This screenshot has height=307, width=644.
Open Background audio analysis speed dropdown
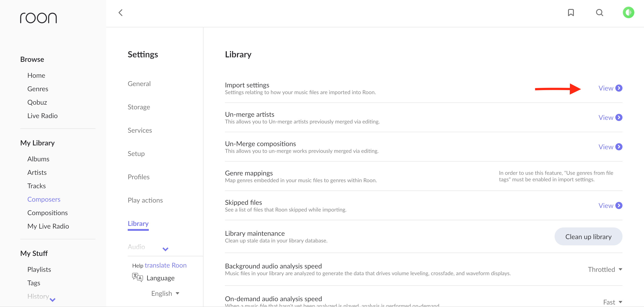tap(605, 270)
